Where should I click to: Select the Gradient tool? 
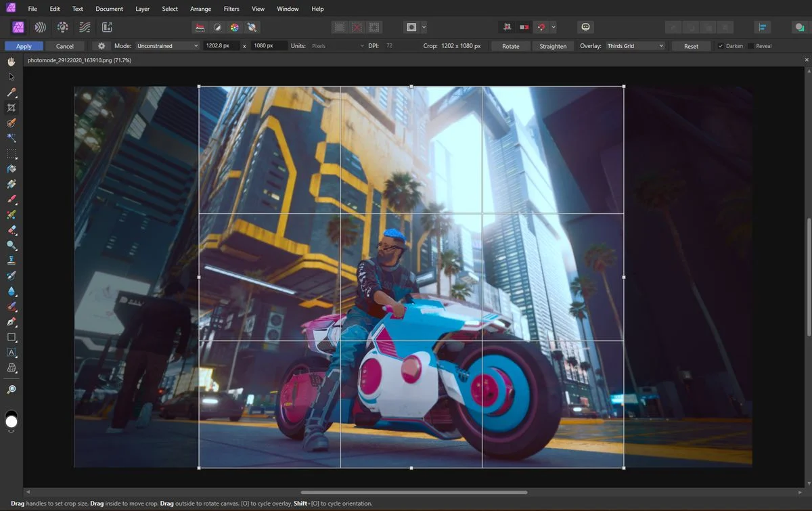click(x=12, y=184)
